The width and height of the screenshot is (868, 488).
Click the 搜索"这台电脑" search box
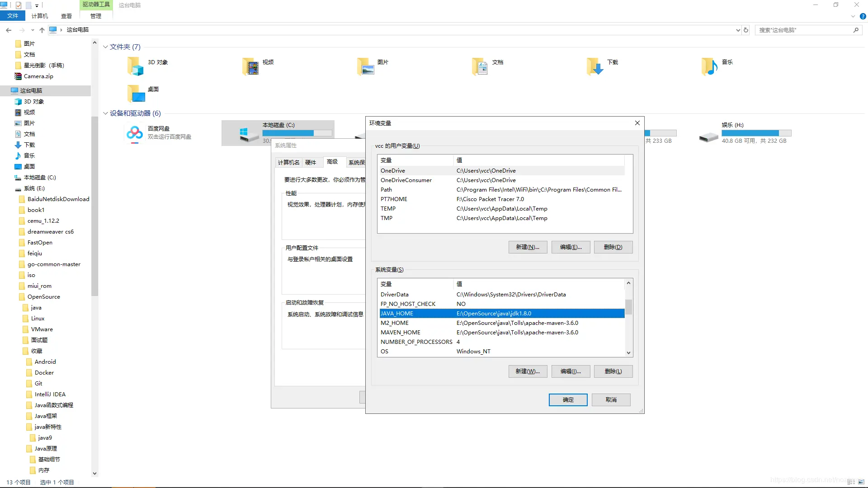[x=805, y=30]
